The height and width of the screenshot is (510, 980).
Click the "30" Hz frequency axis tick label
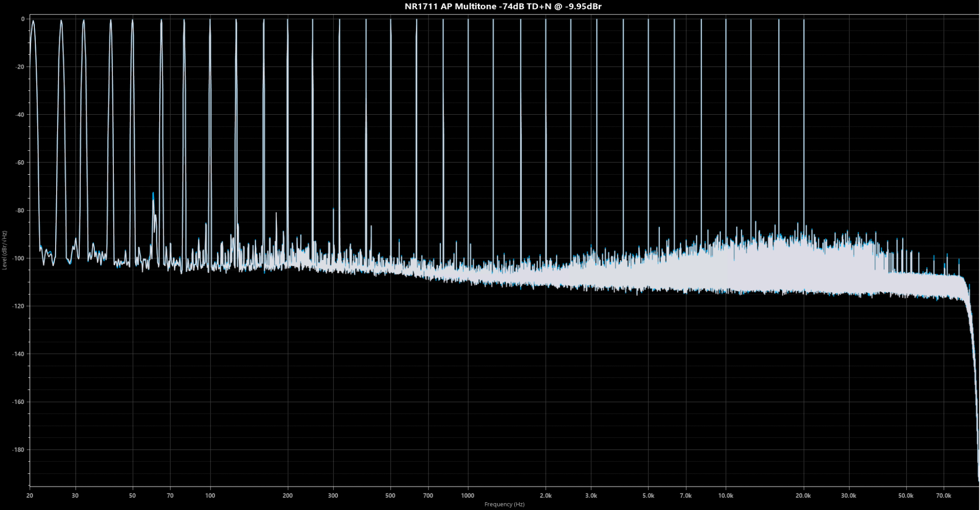tap(75, 495)
